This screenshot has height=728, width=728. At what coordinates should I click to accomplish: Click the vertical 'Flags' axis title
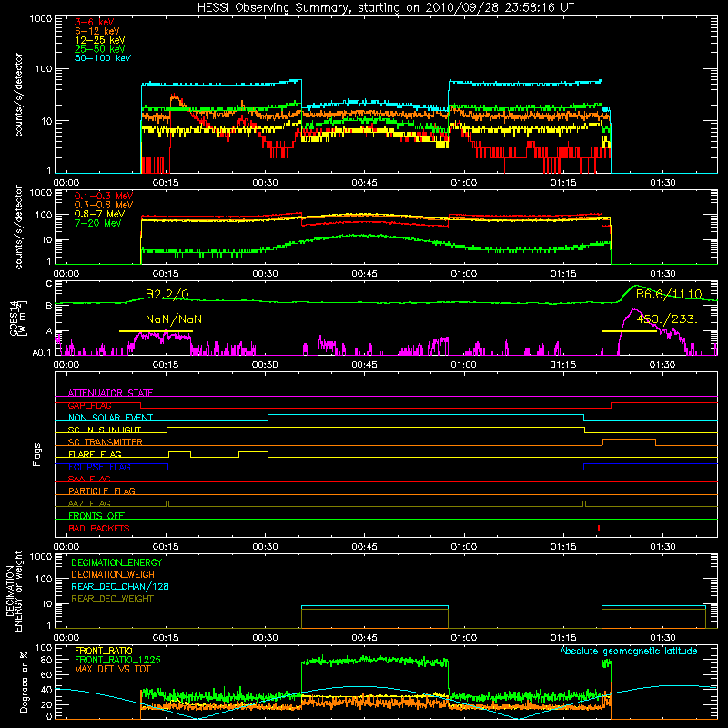[x=37, y=454]
